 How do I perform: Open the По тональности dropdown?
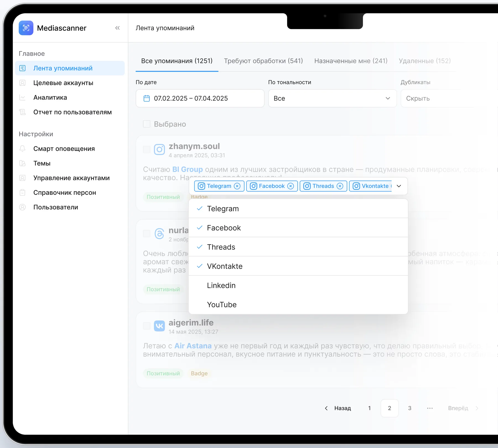pyautogui.click(x=332, y=98)
